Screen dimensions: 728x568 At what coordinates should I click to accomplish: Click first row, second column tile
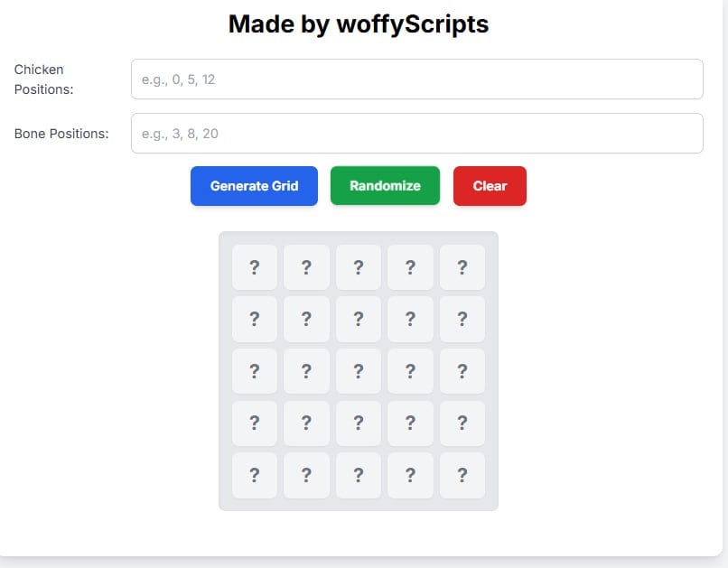pos(306,267)
